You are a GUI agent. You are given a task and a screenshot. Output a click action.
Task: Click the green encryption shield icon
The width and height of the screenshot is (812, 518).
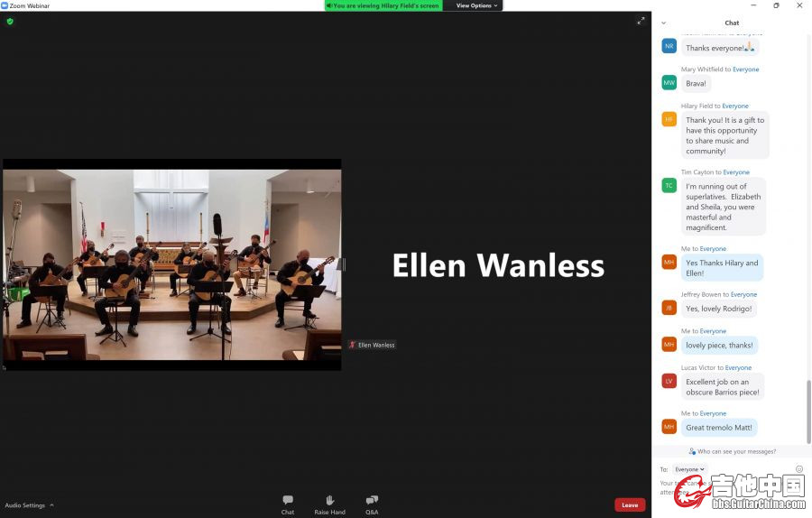coord(10,21)
